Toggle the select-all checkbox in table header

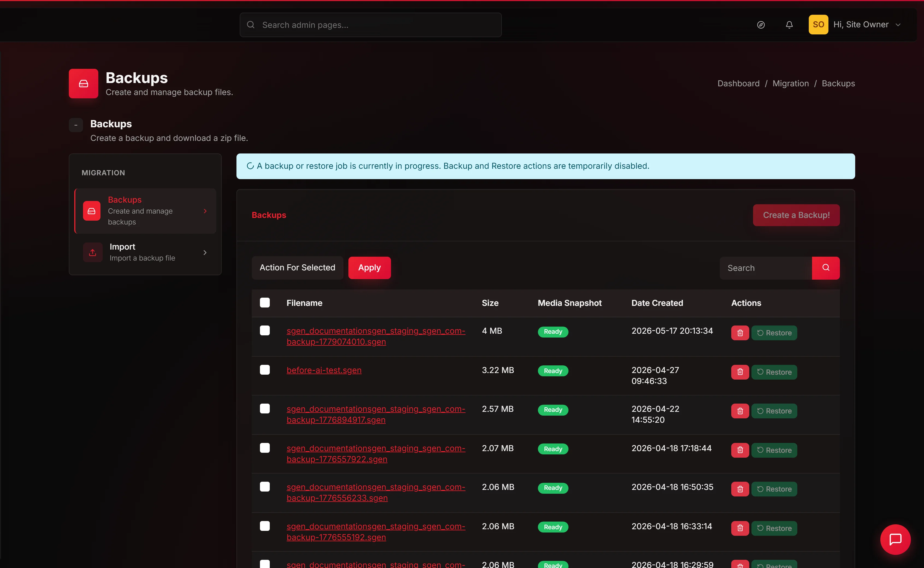tap(265, 303)
